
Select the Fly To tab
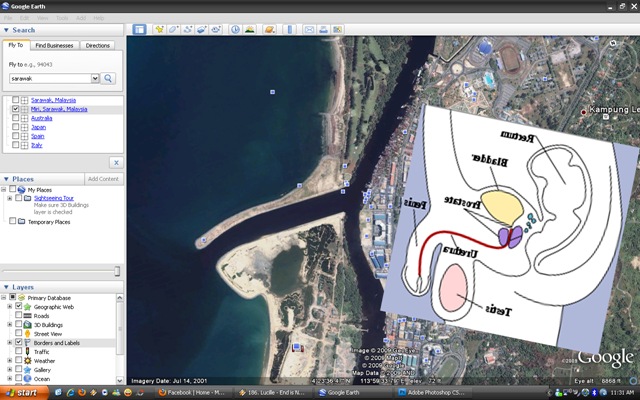click(16, 45)
